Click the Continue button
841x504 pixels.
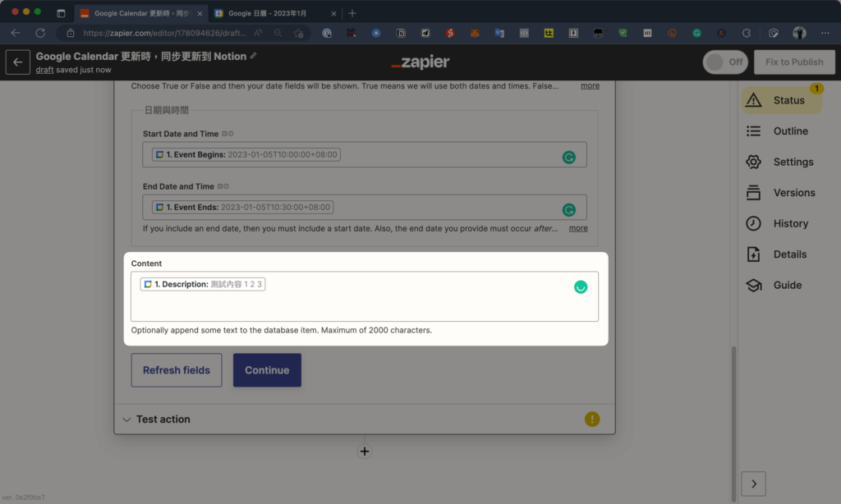coord(267,370)
